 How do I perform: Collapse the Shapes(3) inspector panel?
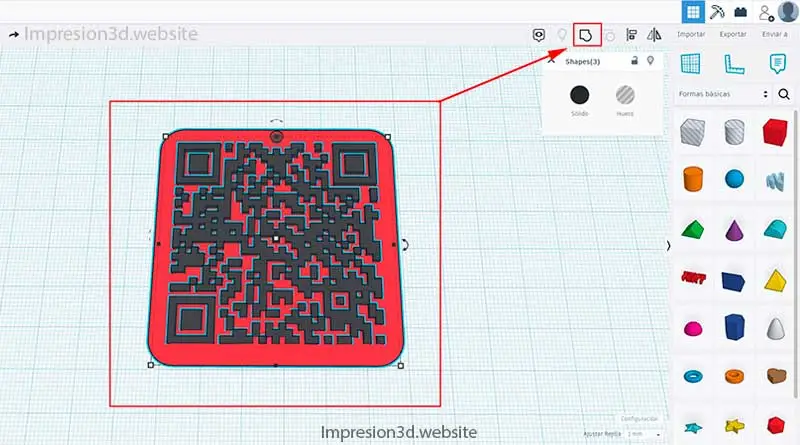(552, 60)
